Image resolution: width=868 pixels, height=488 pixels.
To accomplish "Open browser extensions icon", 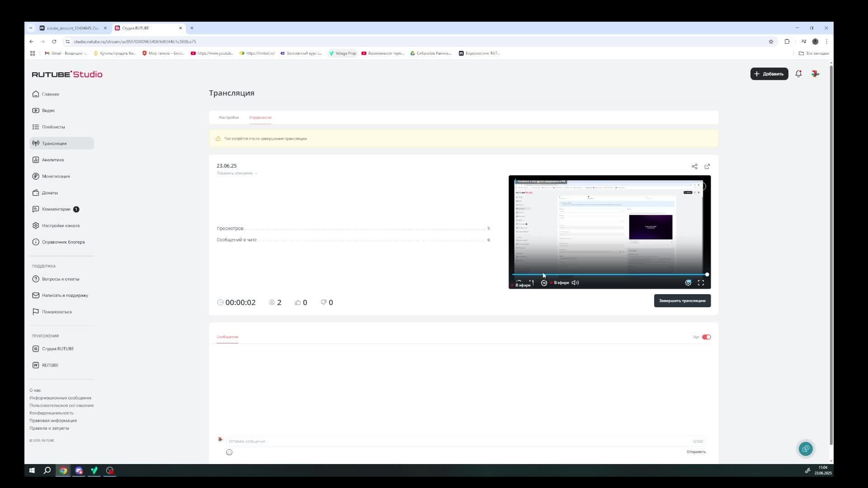I will [787, 42].
